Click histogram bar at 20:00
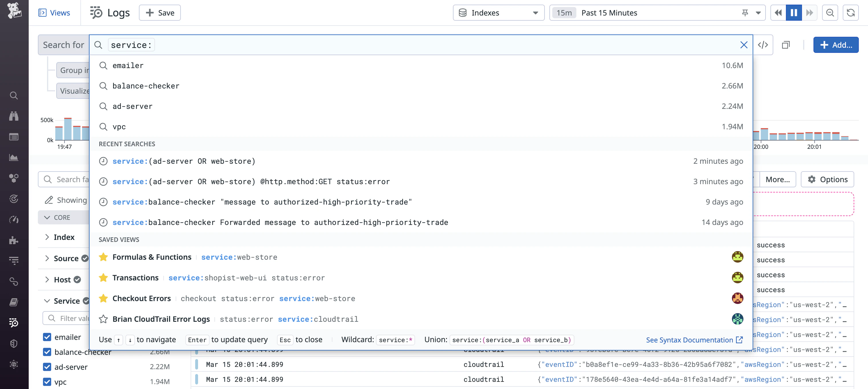The image size is (868, 389). tap(764, 134)
